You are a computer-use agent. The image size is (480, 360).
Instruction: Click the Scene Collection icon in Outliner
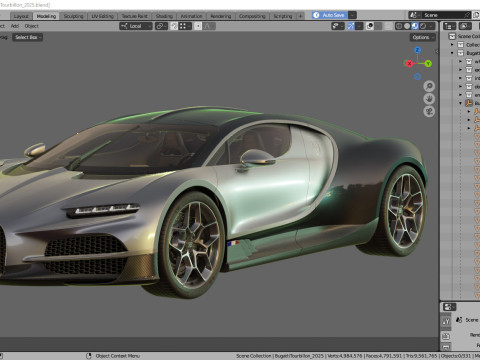452,36
